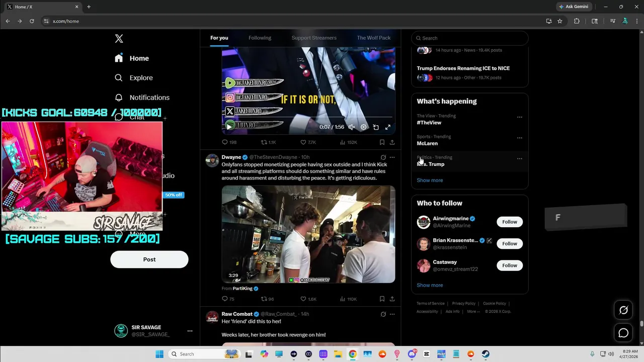The height and width of the screenshot is (362, 644).
Task: Show more under Who to follow
Action: coord(430,285)
